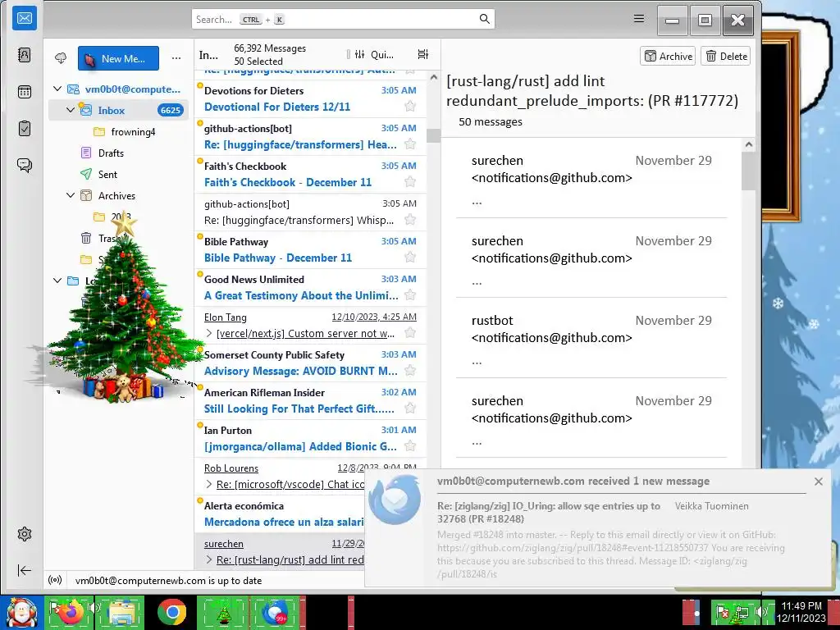840x630 pixels.
Task: Open the Sent folder
Action: click(107, 175)
